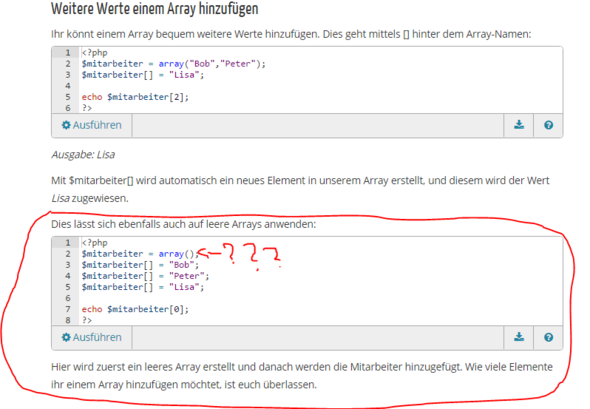Click the closing '?>' tag on line 8
Screen dimensions: 590x409
point(87,320)
